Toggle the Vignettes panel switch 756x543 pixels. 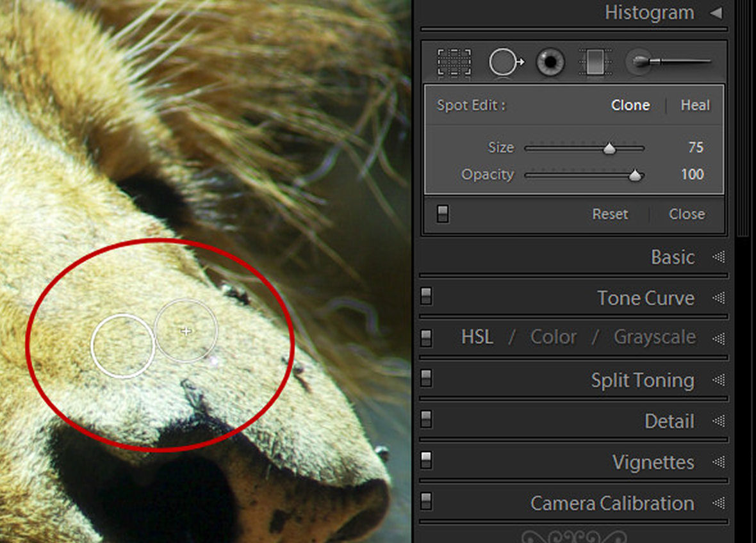pos(426,460)
